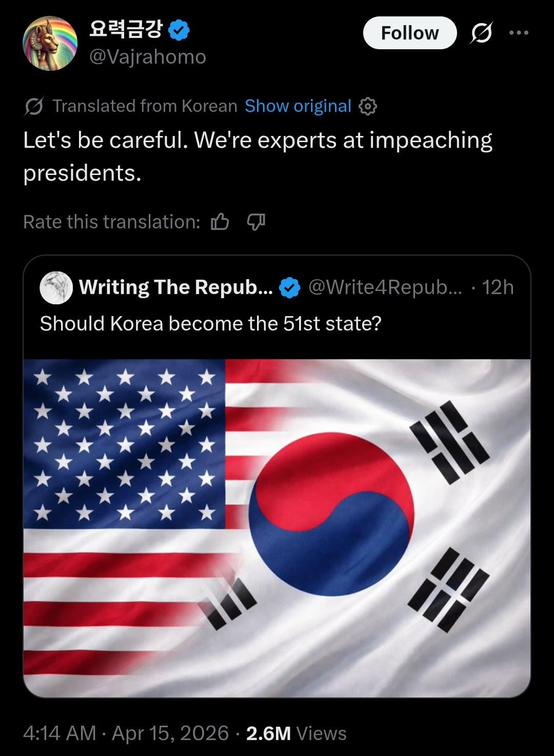Open Writing The Republic's avatar in quoted post
The image size is (554, 756).
pos(56,287)
